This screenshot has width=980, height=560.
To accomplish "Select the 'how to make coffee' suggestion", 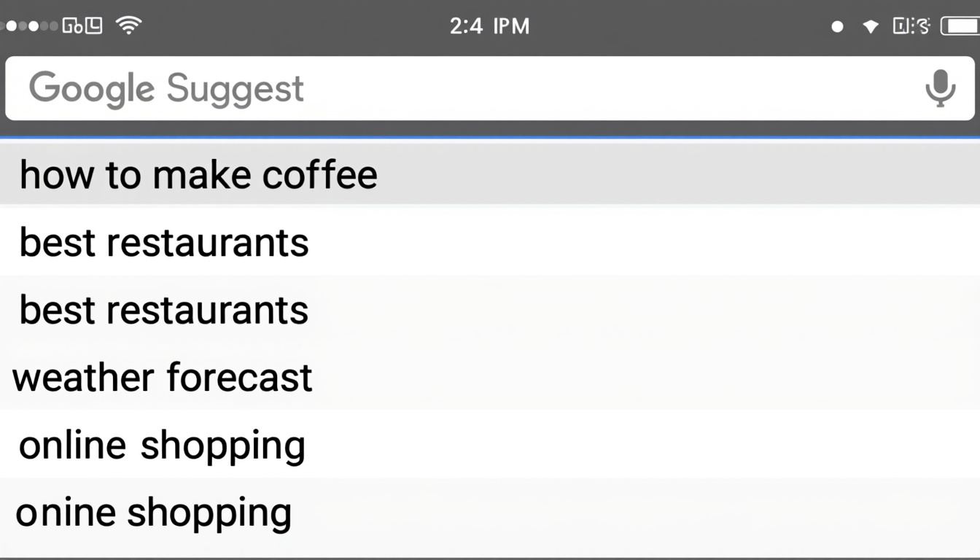I will (x=198, y=174).
